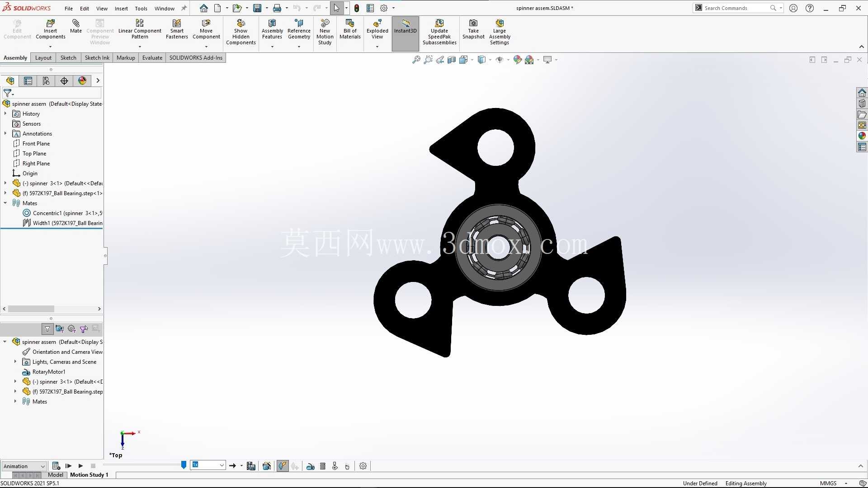Screen dimensions: 868x488
Task: Open the Tools menu
Action: tap(141, 9)
